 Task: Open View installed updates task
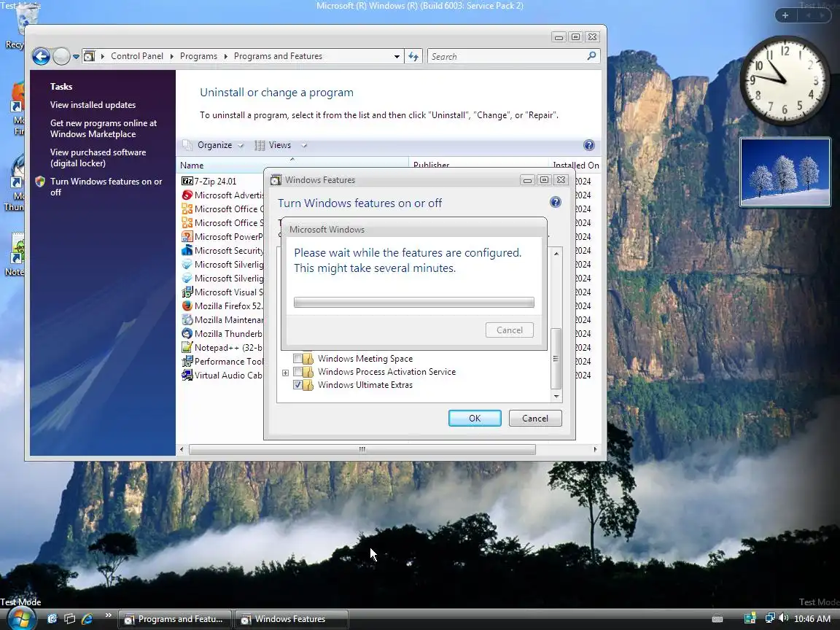tap(93, 105)
